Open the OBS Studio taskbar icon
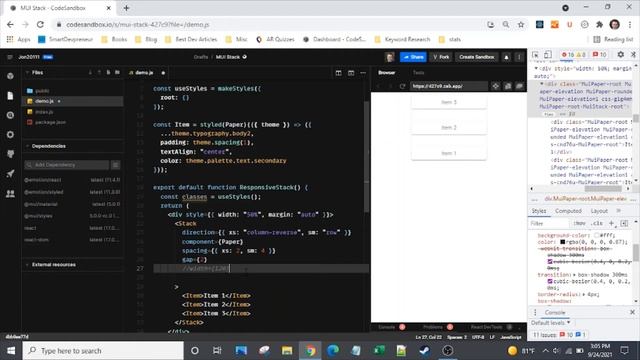This screenshot has height=360, width=640. tap(448, 351)
